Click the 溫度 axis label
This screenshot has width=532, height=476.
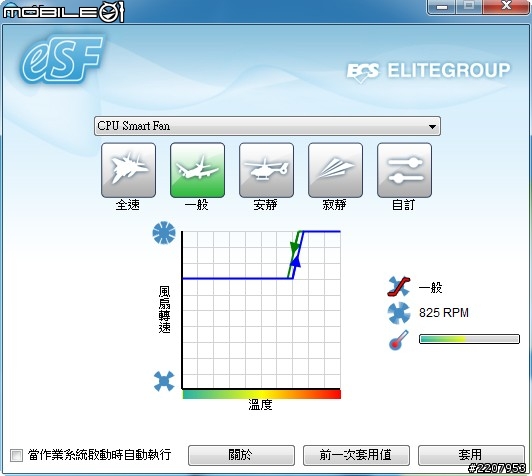pyautogui.click(x=261, y=405)
